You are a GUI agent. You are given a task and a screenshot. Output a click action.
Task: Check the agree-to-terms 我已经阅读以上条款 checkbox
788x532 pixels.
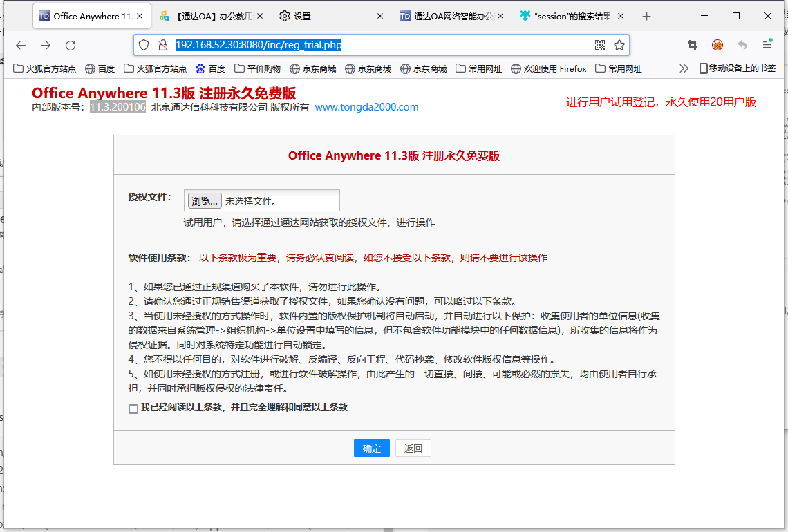point(133,408)
